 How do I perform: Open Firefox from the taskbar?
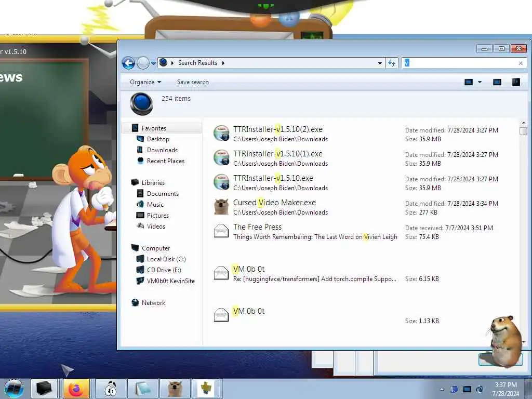pos(76,389)
